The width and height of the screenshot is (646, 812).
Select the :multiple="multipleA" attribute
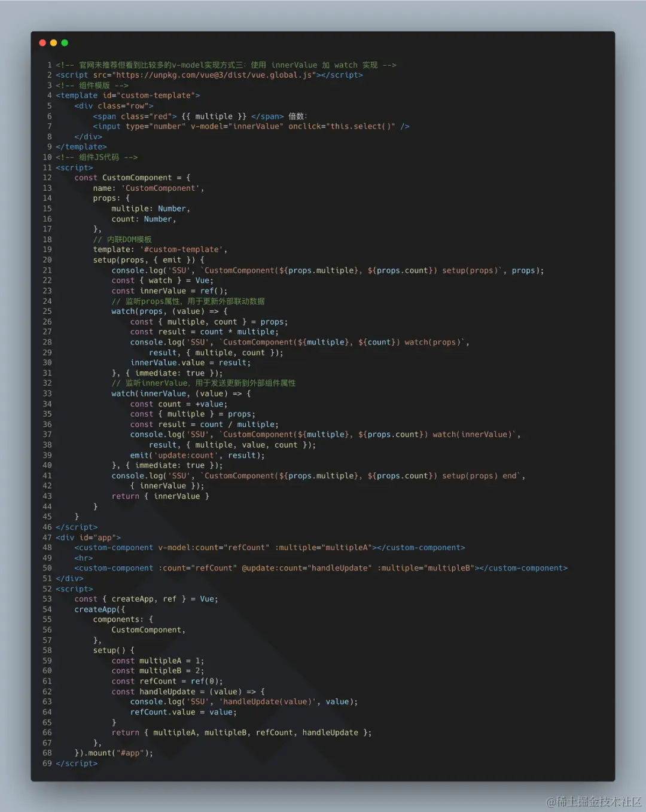coord(324,548)
